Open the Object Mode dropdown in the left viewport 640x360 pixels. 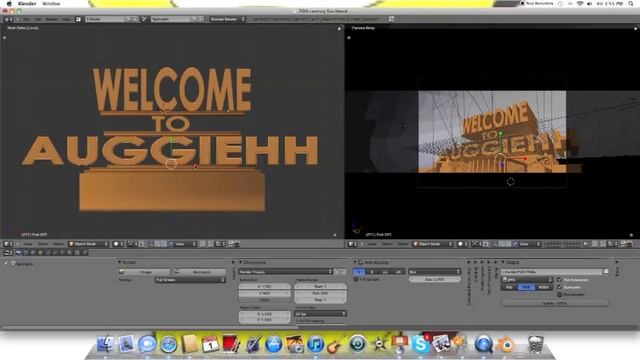coord(89,244)
